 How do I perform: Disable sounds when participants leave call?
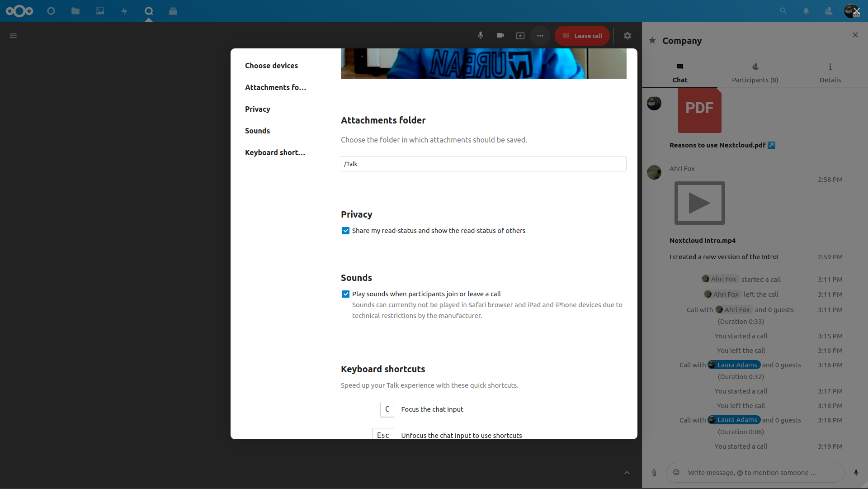pos(345,294)
